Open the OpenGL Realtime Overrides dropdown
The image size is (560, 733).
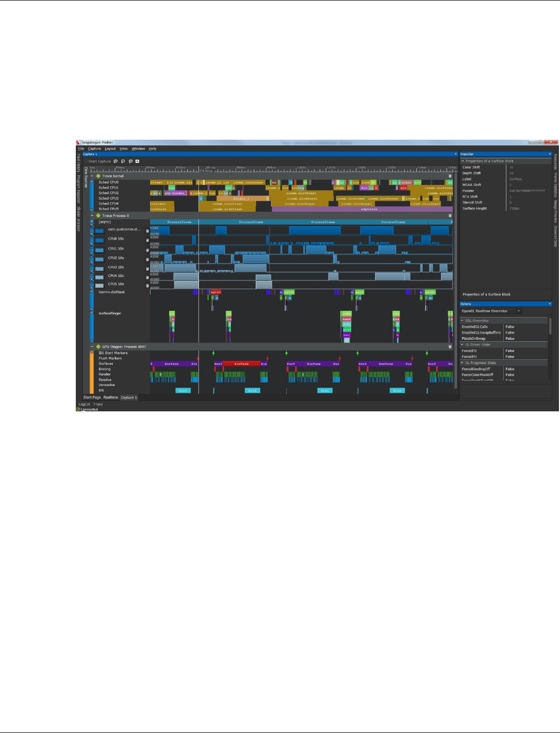pyautogui.click(x=491, y=311)
